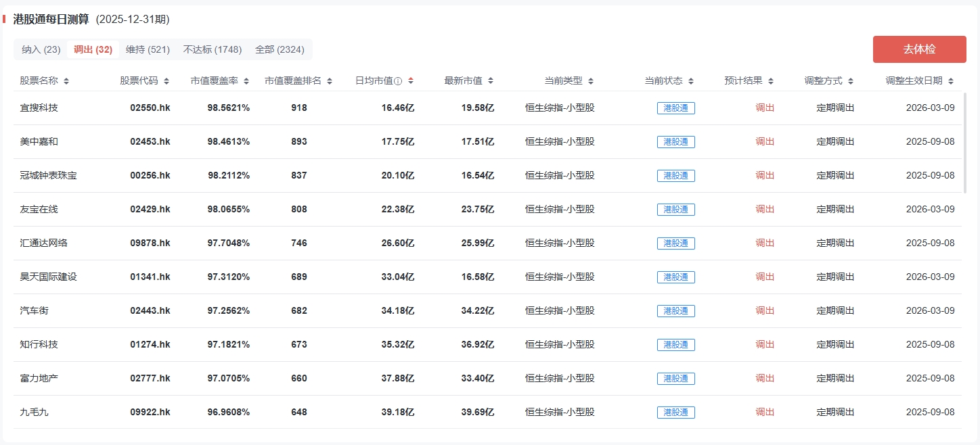Screen dimensions: 980x445
Task: Click stock code 02443.hk
Action: 150,310
